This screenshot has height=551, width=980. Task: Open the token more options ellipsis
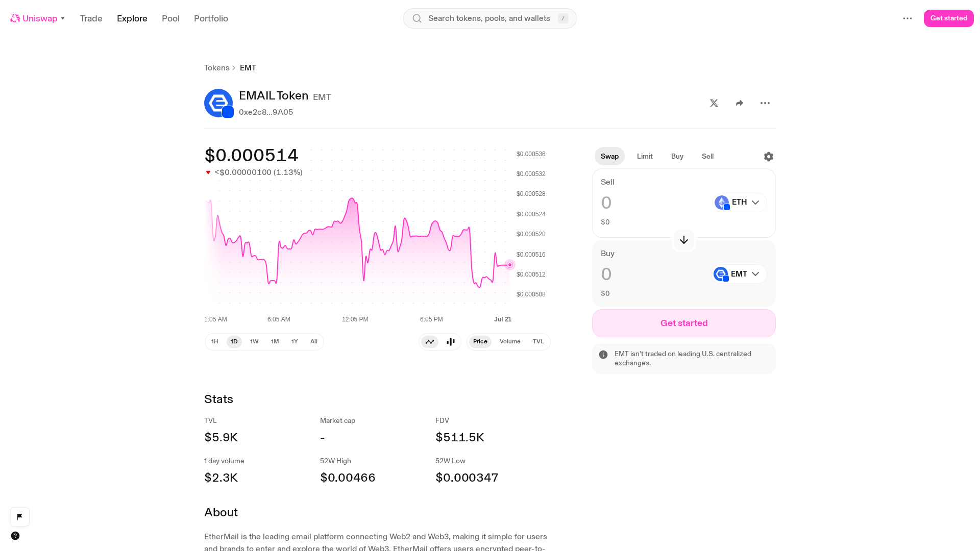[765, 103]
